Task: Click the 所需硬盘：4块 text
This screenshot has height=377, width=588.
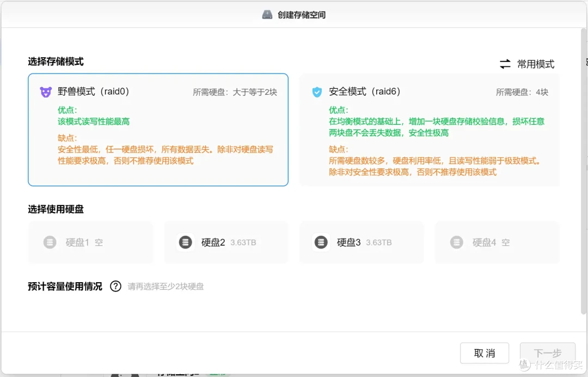Action: [x=522, y=92]
